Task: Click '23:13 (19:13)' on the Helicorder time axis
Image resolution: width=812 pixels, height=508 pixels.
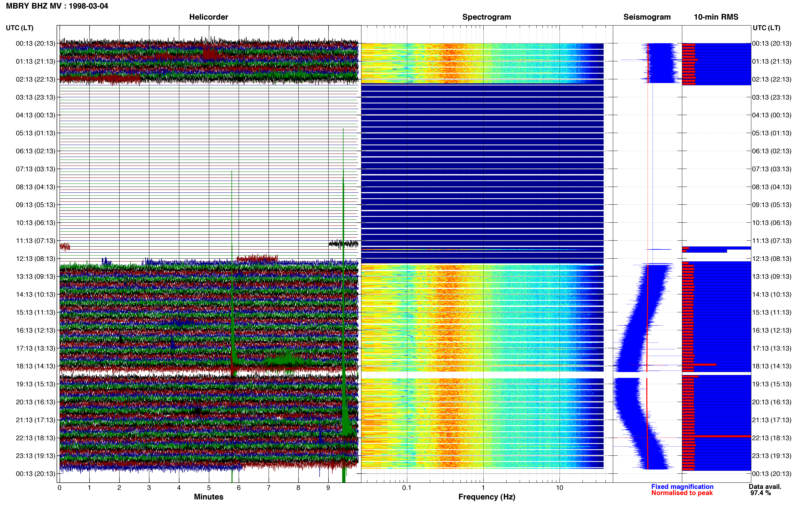Action: tap(35, 456)
